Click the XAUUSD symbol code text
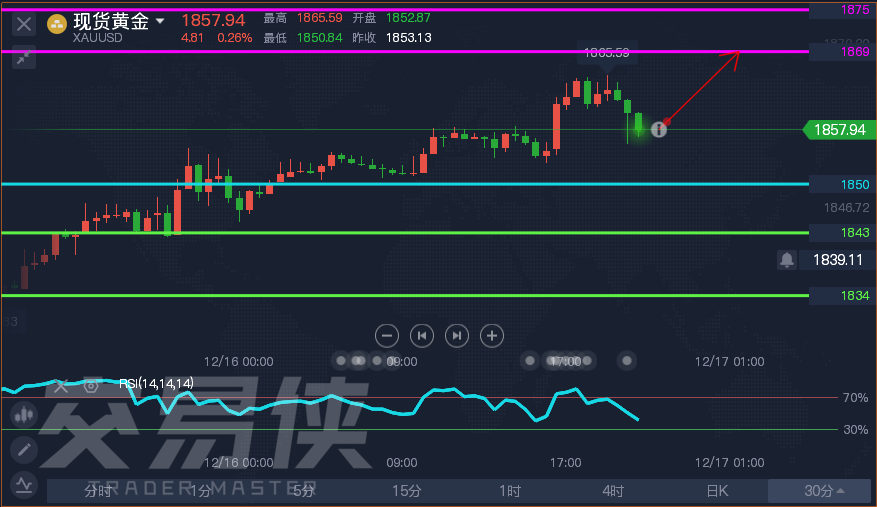This screenshot has height=507, width=877. tap(97, 38)
